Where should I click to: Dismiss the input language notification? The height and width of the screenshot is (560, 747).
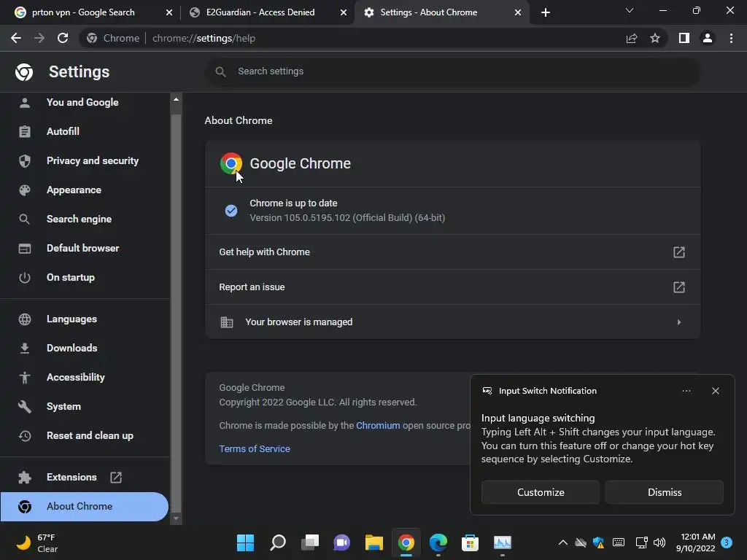664,492
